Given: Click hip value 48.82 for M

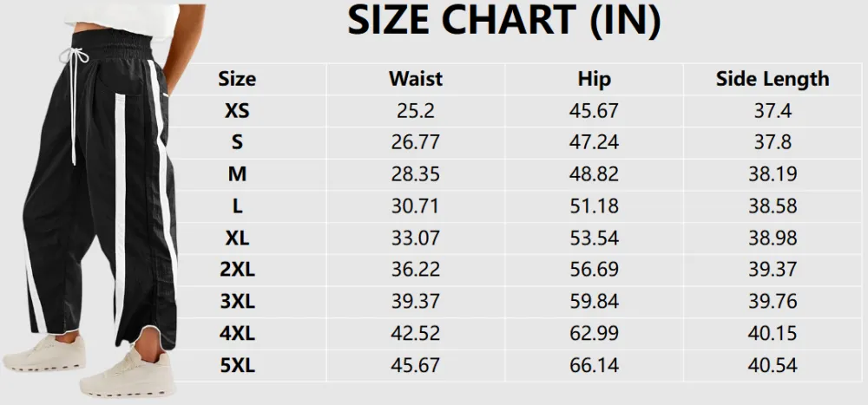Looking at the screenshot, I should click(x=595, y=174).
